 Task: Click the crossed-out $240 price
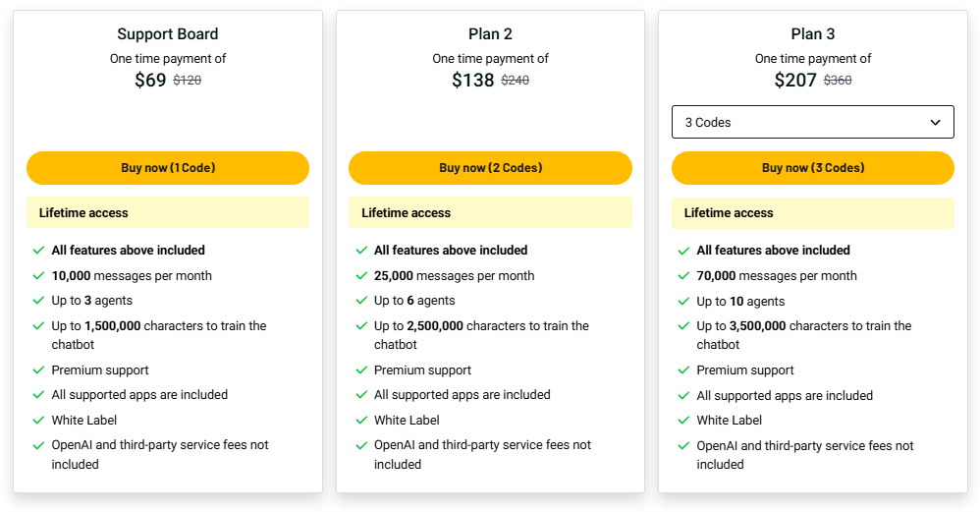[516, 81]
